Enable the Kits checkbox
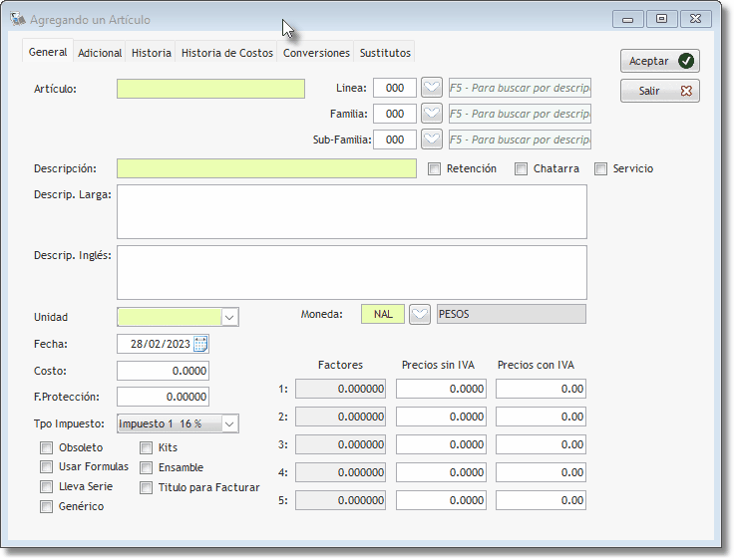 146,448
